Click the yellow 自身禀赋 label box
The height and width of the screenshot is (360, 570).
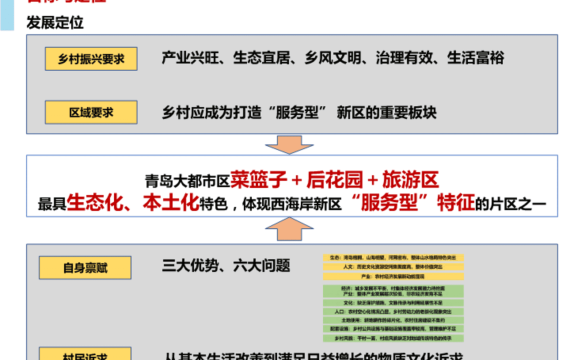pos(85,268)
